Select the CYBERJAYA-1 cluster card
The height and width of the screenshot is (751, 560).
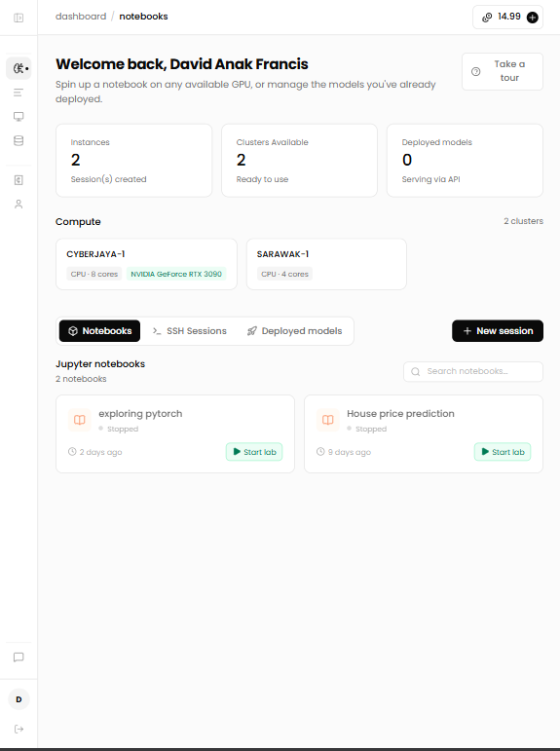coord(147,264)
